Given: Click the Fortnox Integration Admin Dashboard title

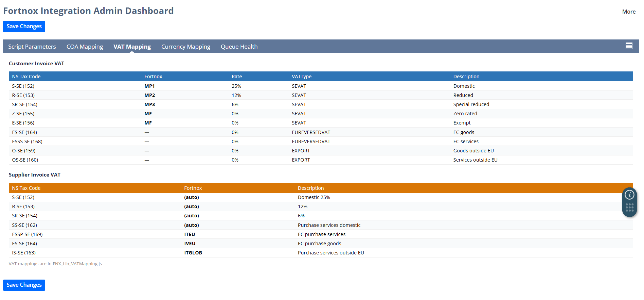Looking at the screenshot, I should [x=88, y=11].
